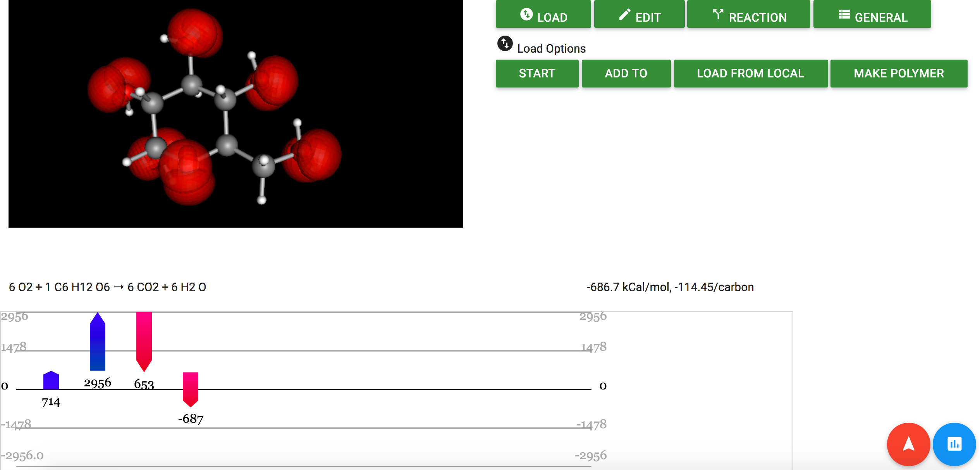Click the list icon on GENERAL
This screenshot has width=980, height=470.
[x=844, y=15]
